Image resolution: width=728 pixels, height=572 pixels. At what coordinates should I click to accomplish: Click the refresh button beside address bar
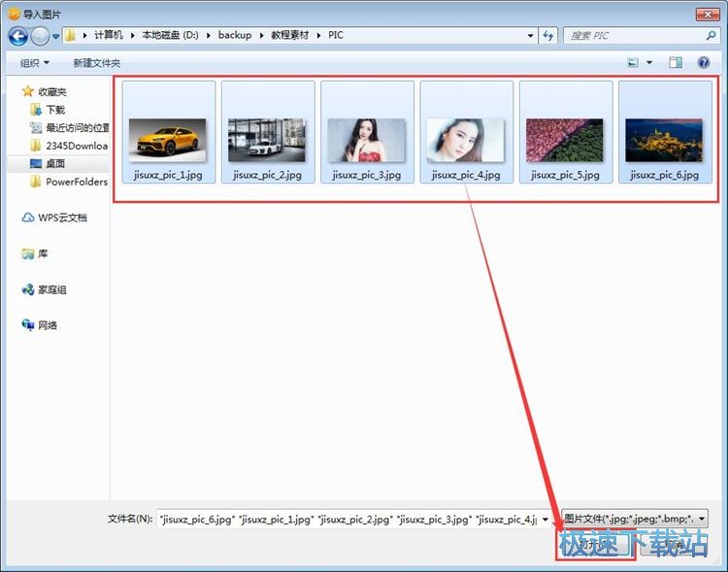click(x=548, y=35)
